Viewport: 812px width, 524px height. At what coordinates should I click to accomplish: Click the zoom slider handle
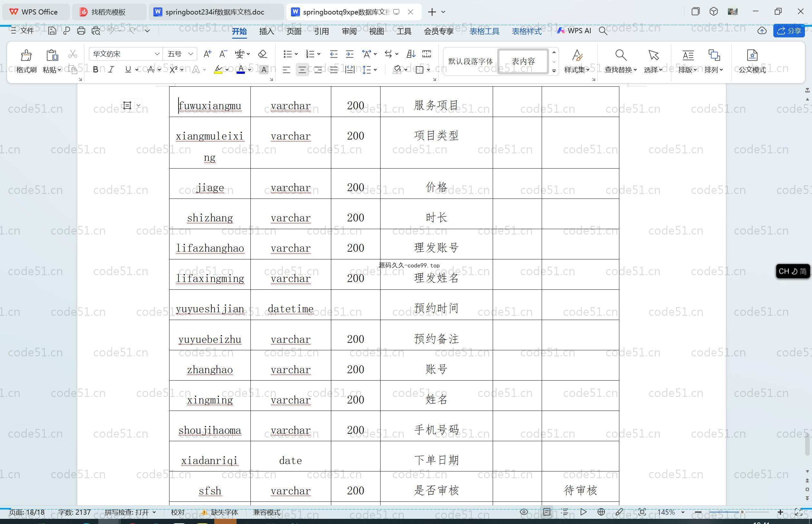742,512
